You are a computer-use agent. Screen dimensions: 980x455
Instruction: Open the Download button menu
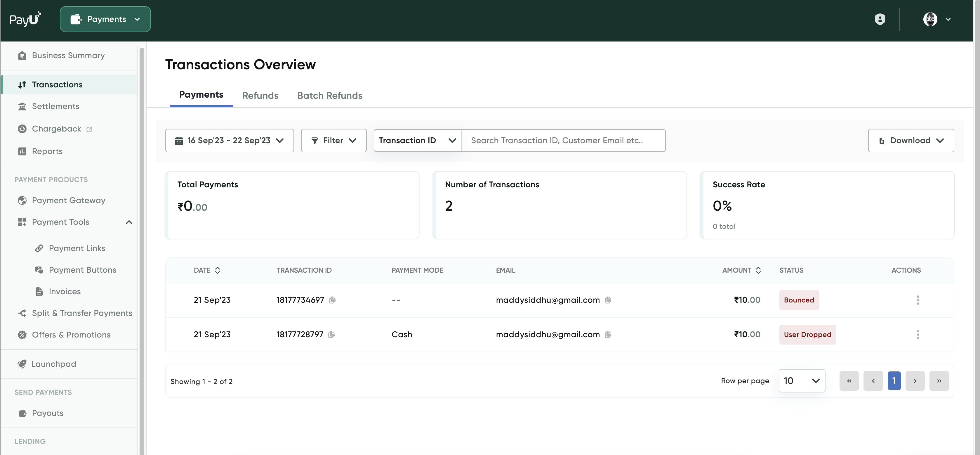pos(911,141)
